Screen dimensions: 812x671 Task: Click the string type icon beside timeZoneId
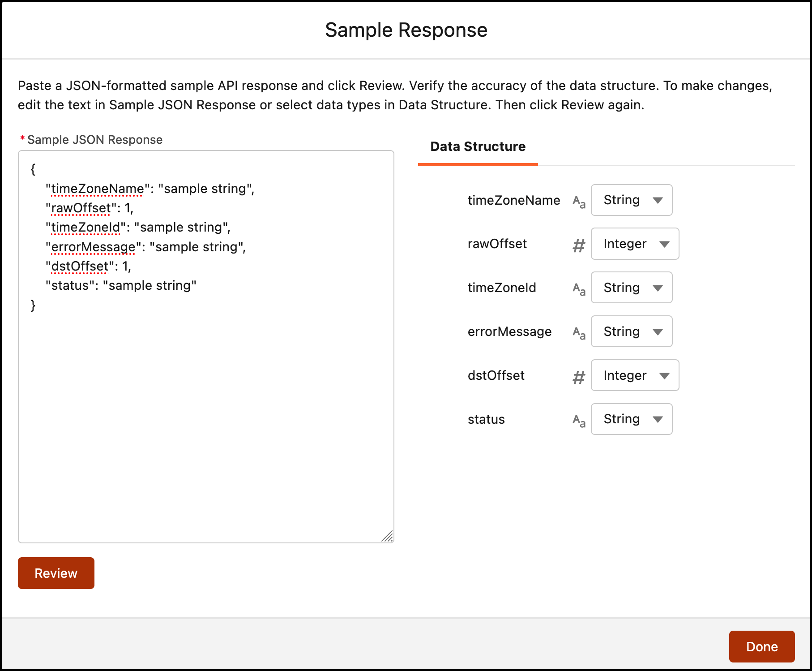click(578, 288)
